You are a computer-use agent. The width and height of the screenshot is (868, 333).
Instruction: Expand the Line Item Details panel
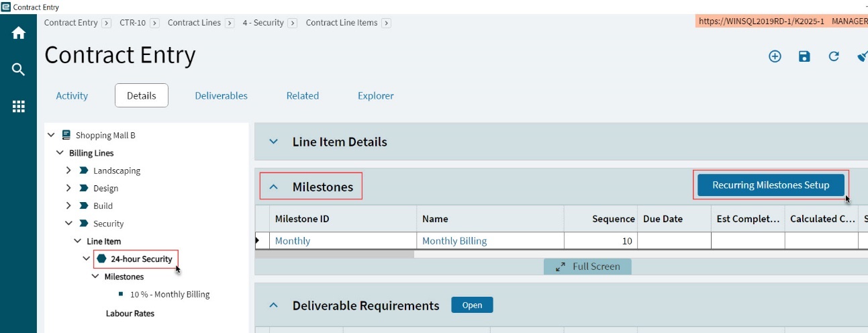tap(273, 142)
